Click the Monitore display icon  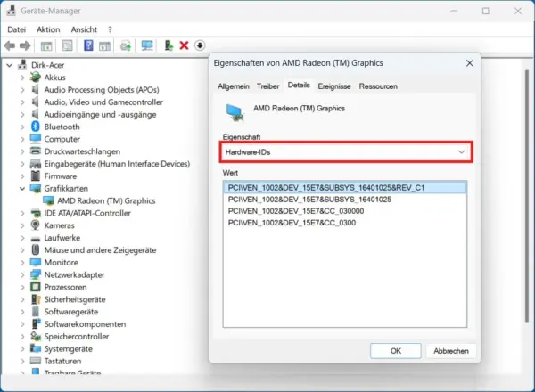[x=36, y=262]
